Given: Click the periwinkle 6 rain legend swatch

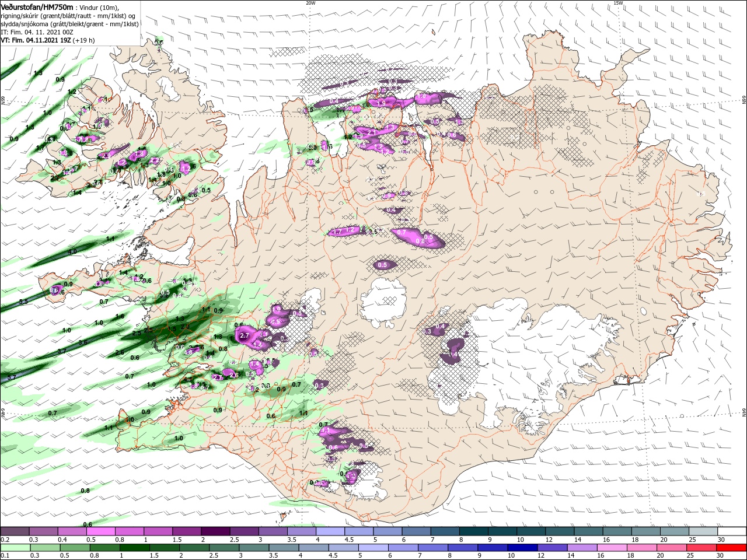Looking at the screenshot, I should click(x=403, y=548).
